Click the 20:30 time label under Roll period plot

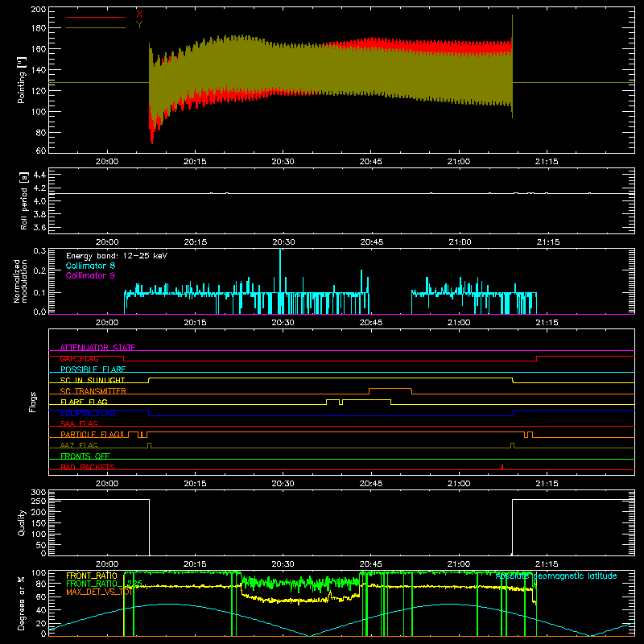[x=283, y=242]
